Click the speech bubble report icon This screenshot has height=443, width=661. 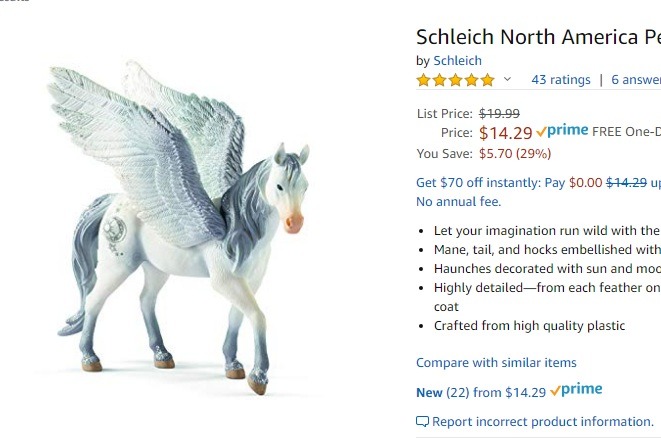(422, 422)
